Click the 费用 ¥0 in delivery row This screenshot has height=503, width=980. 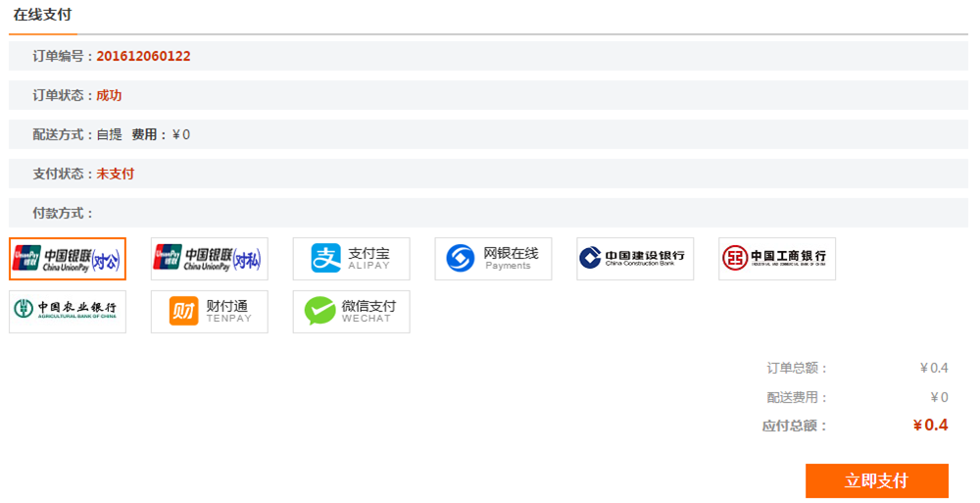[180, 134]
